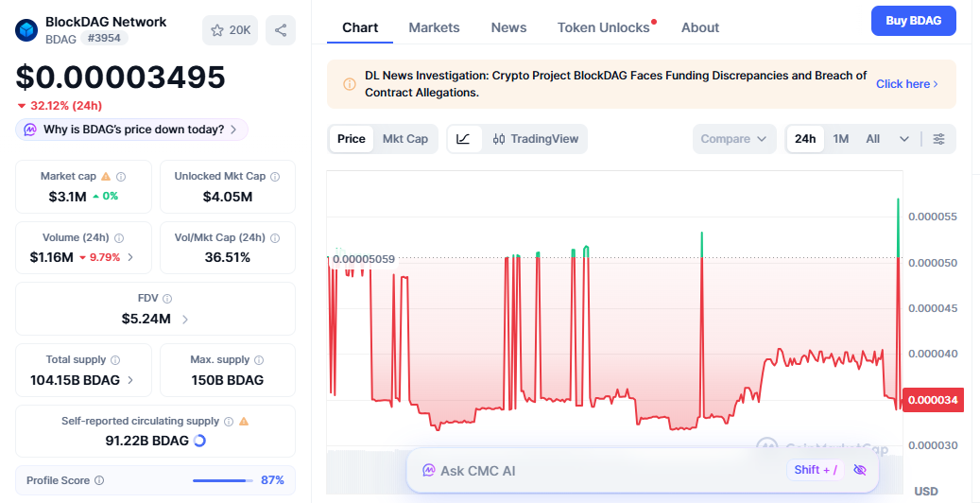
Task: Open the share icon button
Action: [x=281, y=30]
